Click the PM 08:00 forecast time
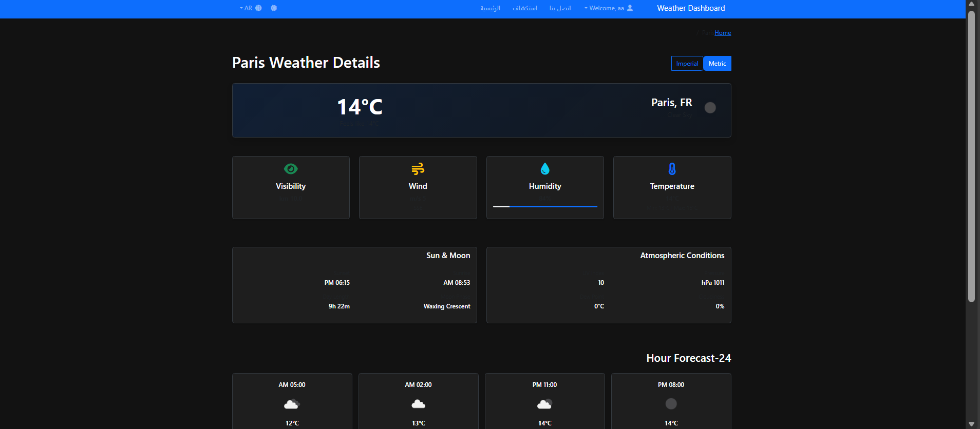The image size is (980, 429). [x=671, y=385]
